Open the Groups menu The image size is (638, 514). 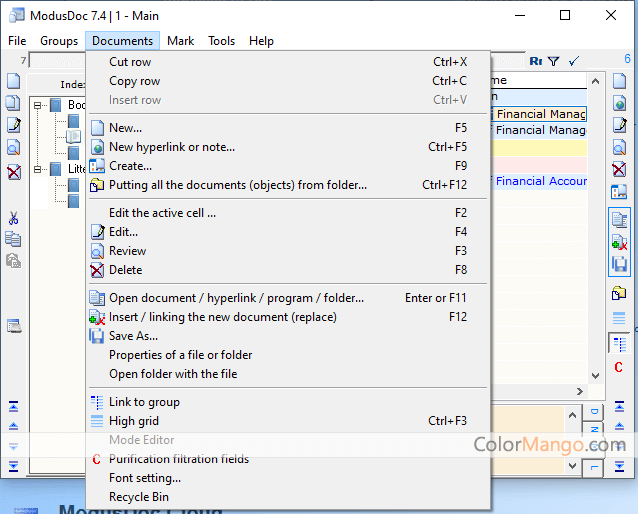tap(59, 41)
